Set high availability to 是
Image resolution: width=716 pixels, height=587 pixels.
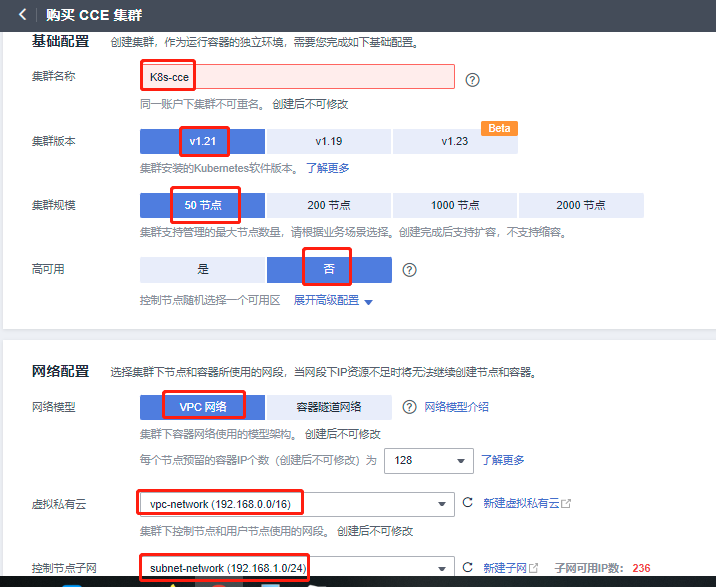202,270
